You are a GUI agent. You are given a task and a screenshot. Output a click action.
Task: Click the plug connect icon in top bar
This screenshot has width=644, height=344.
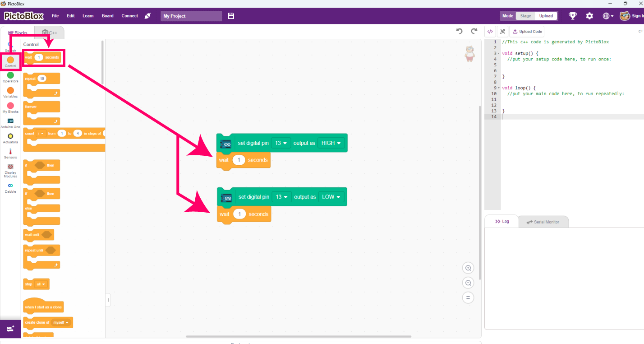click(147, 16)
